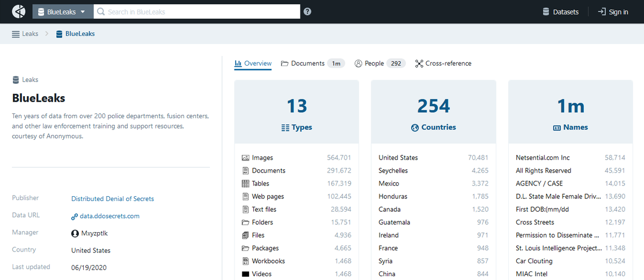Click the Folders type icon

point(245,222)
